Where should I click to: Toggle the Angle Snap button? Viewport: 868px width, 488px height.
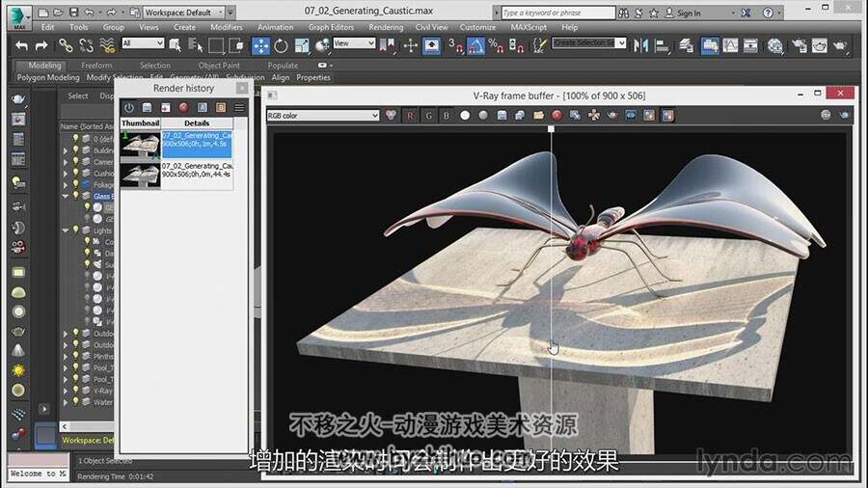[x=476, y=45]
